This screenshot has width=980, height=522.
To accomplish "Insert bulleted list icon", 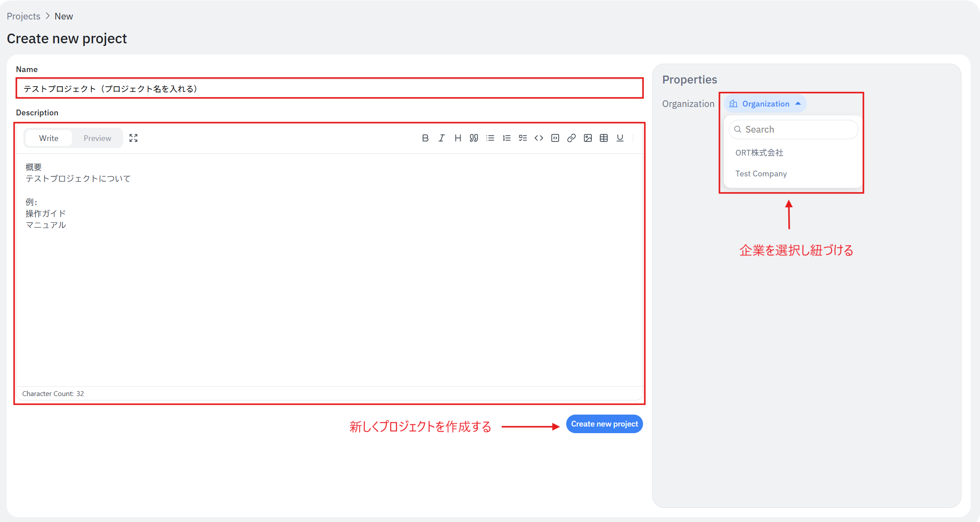I will tap(490, 138).
